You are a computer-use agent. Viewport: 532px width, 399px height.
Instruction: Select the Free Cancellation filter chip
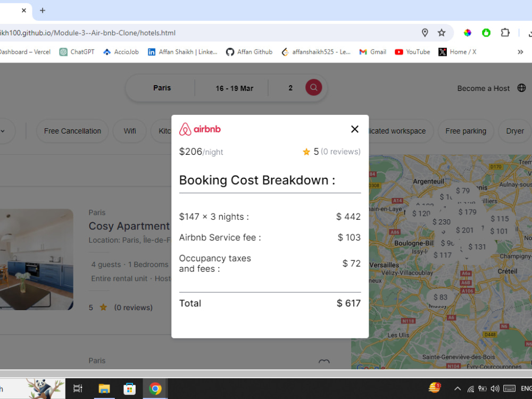(72, 131)
